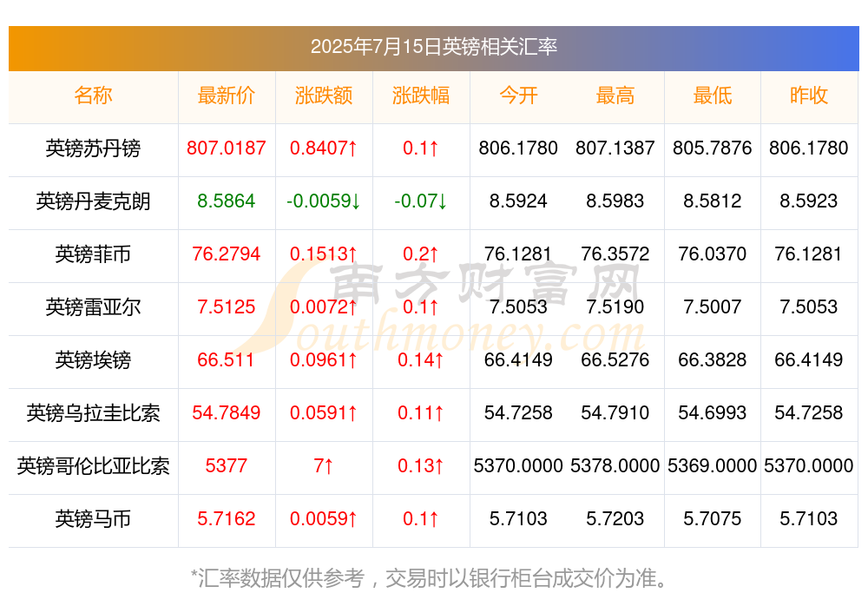Viewport: 868px width, 606px height.
Task: Click latest price 5377
Action: [227, 466]
